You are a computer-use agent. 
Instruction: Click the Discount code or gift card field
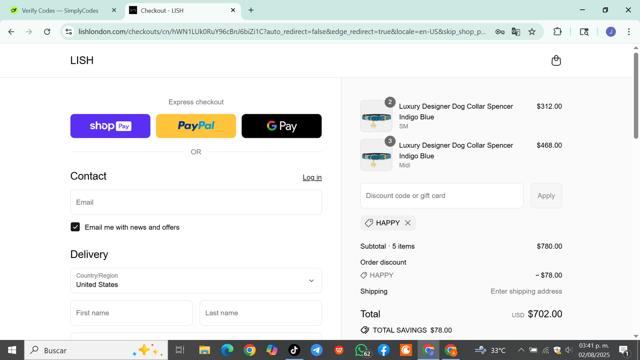click(x=442, y=196)
